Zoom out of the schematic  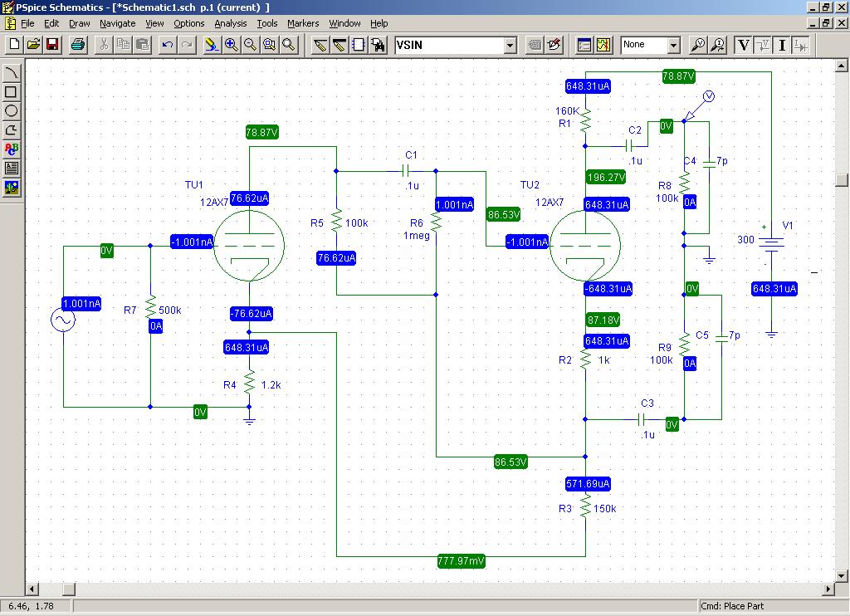(251, 45)
